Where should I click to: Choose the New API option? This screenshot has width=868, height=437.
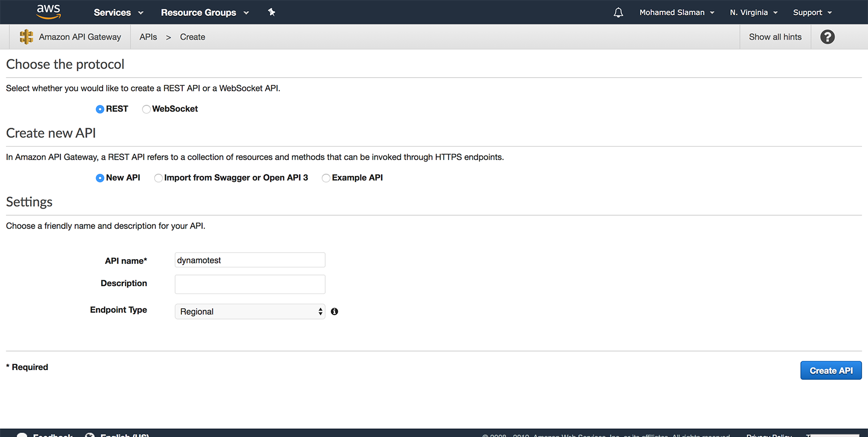click(100, 178)
